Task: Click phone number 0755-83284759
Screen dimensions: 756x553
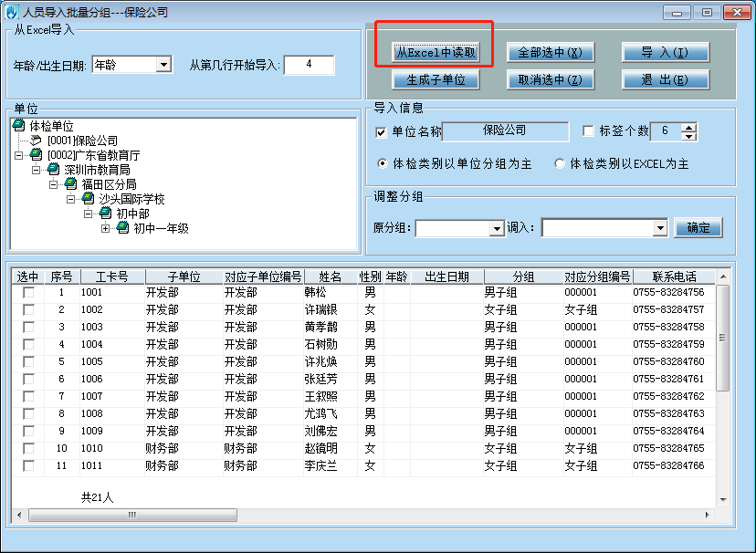Action: click(x=668, y=344)
